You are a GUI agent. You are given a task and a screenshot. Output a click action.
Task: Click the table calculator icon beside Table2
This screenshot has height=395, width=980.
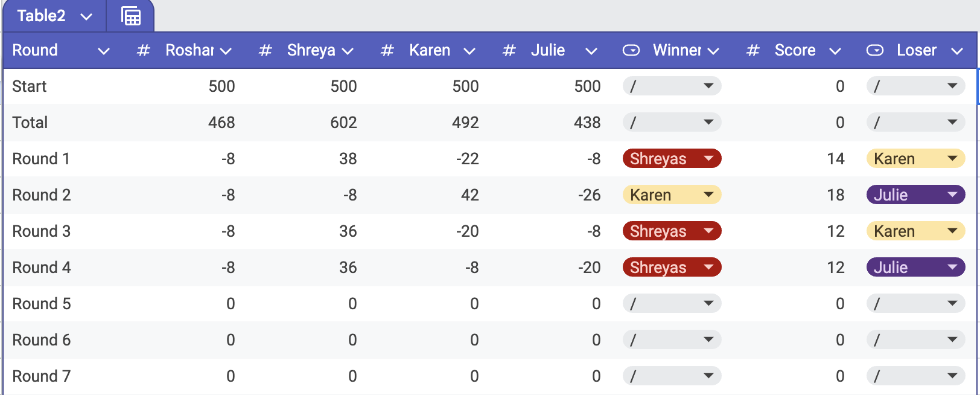coord(130,16)
